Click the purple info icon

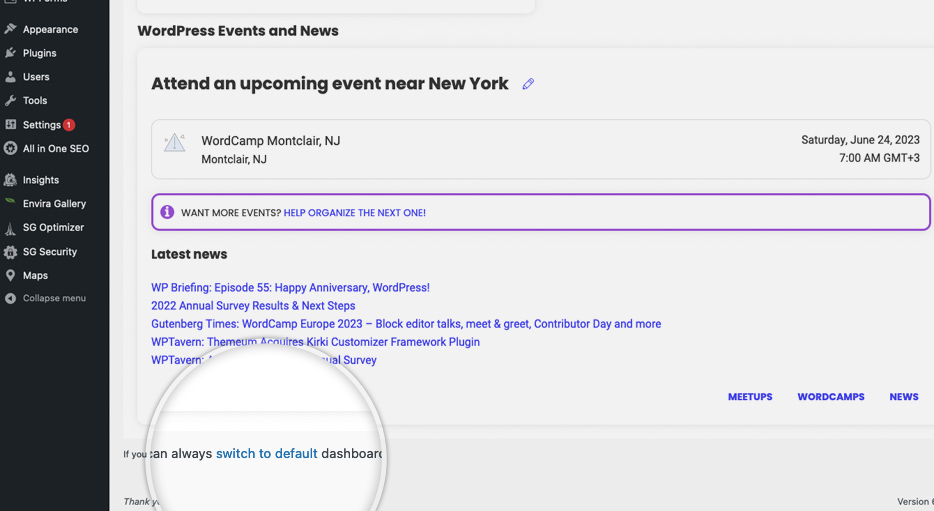click(167, 212)
